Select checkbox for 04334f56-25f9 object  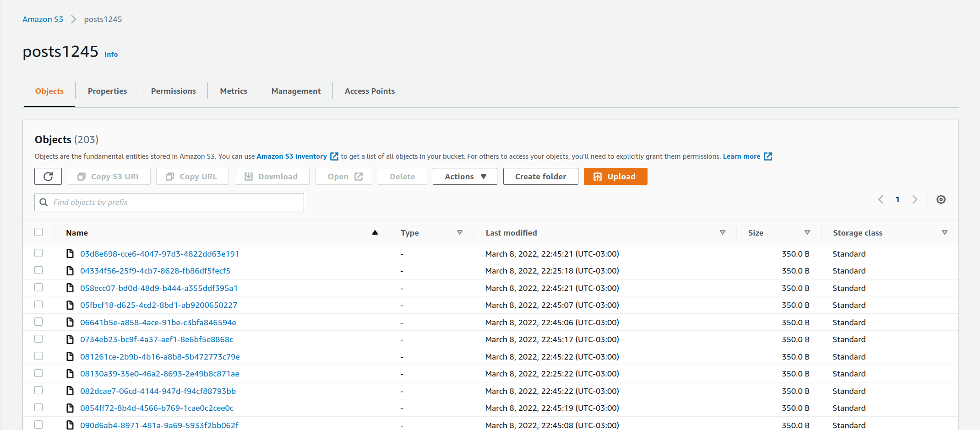[38, 270]
